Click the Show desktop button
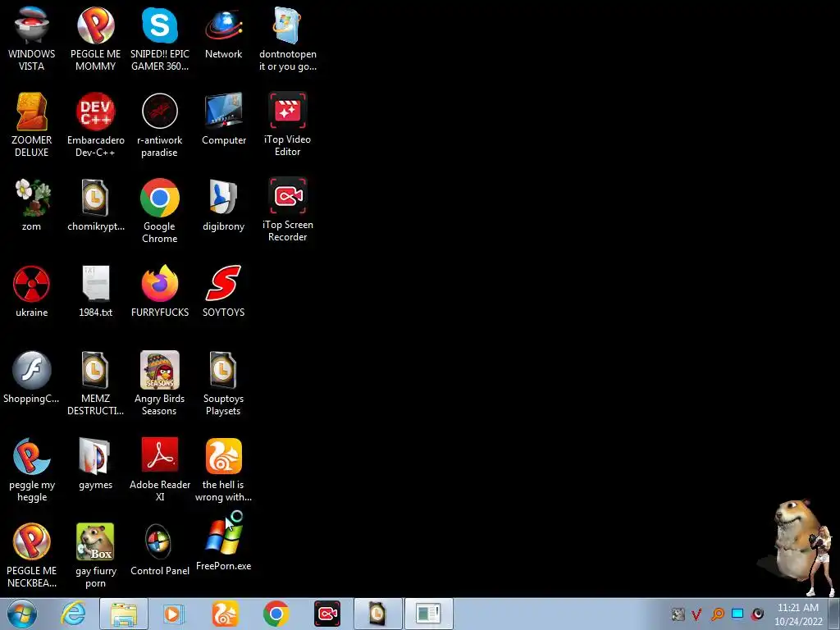Viewport: 840px width, 630px height. coord(834,614)
